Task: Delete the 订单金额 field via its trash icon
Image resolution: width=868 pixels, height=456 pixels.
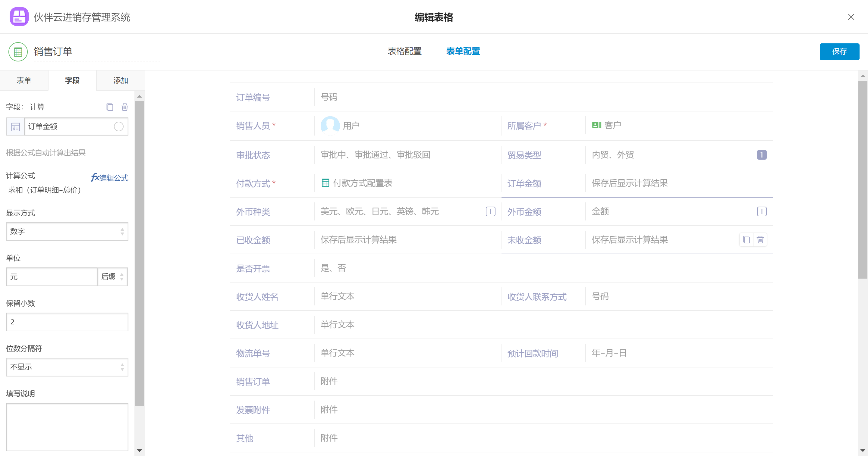Action: point(125,107)
